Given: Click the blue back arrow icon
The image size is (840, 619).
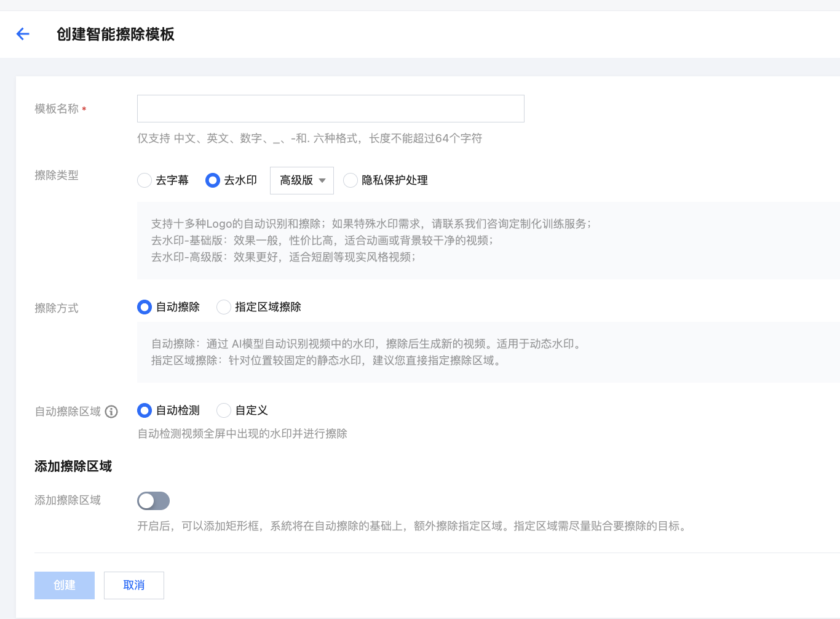Looking at the screenshot, I should [x=23, y=34].
